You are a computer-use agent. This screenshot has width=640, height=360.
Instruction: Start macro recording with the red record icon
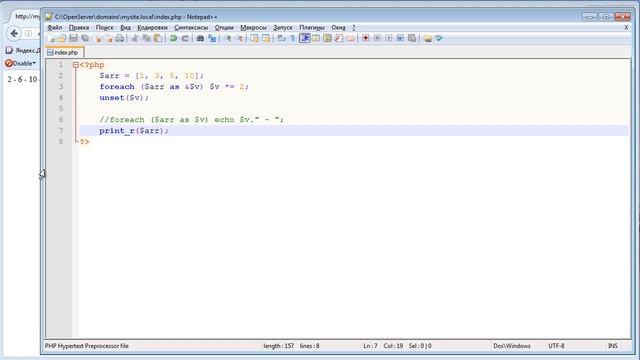pyautogui.click(x=366, y=38)
